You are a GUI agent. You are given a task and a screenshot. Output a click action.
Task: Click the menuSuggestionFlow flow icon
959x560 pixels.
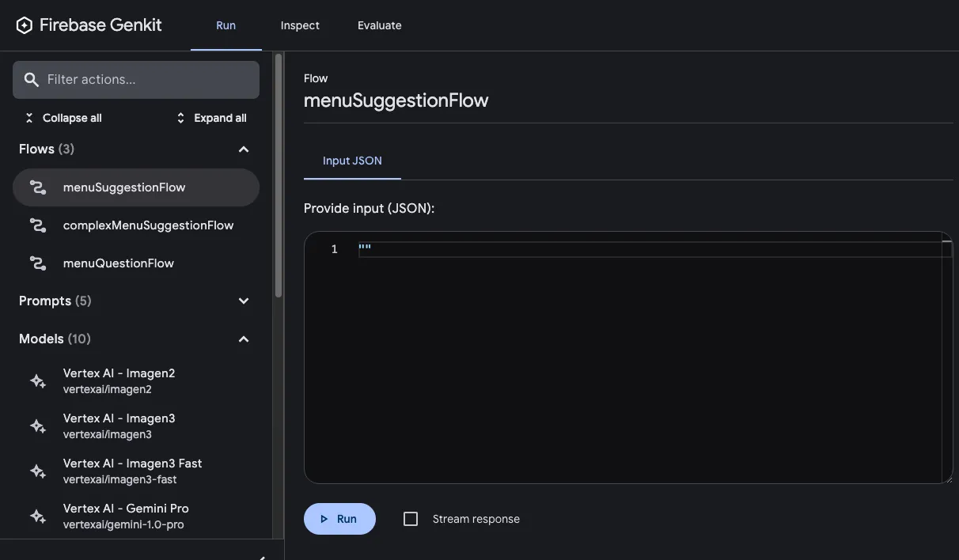37,187
